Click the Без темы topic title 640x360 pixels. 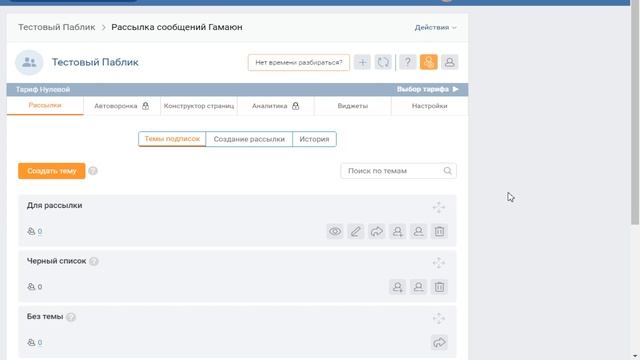[x=45, y=316]
